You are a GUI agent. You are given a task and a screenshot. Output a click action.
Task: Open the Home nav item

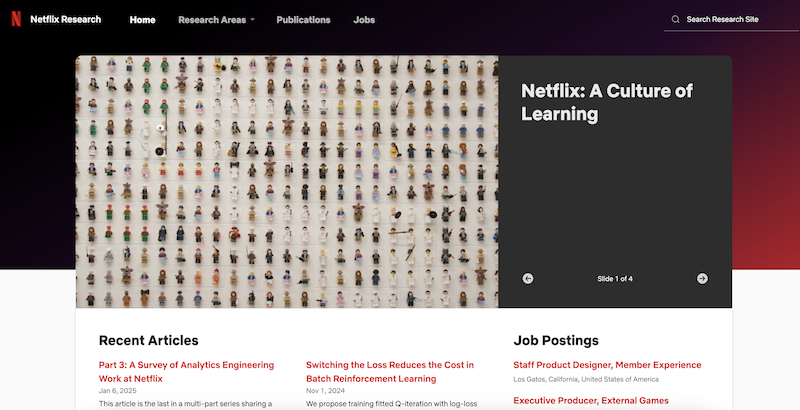point(142,20)
